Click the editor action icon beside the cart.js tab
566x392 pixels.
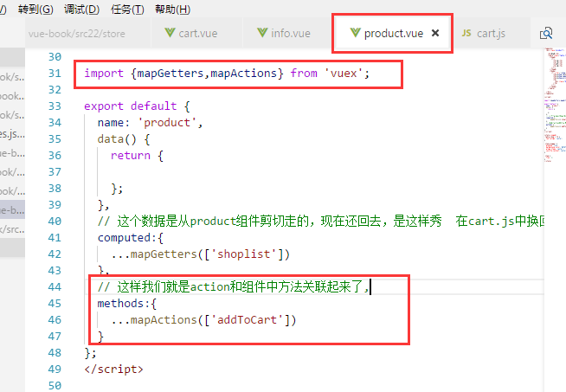546,33
